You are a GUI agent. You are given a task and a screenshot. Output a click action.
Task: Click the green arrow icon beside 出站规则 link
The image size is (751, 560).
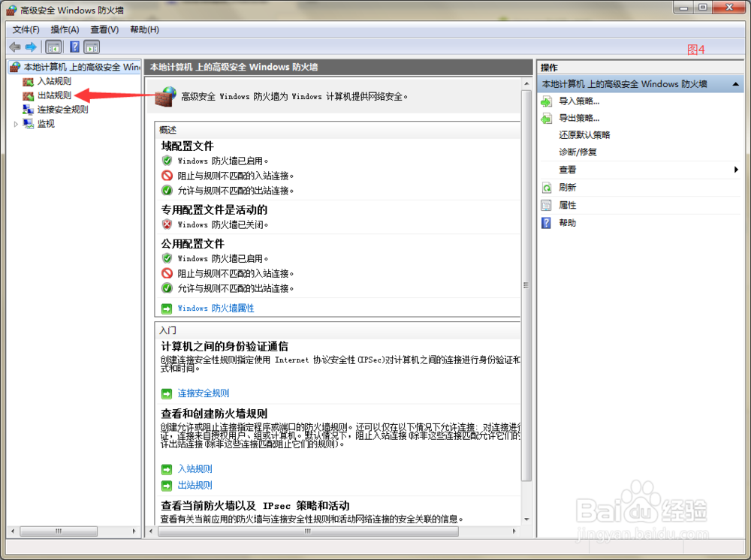pos(167,486)
